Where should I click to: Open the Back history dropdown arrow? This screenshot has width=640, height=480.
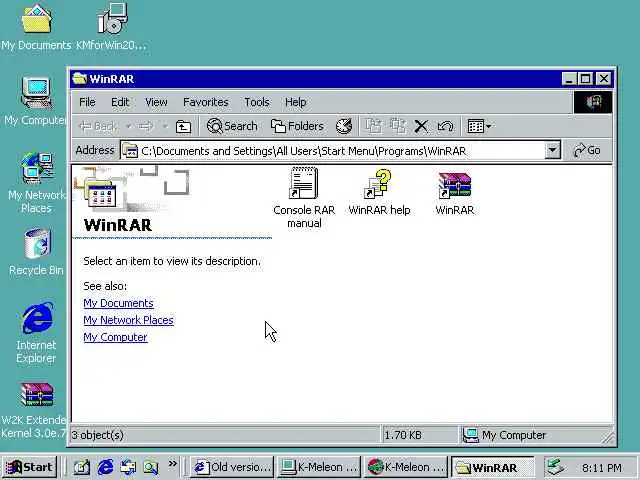128,126
